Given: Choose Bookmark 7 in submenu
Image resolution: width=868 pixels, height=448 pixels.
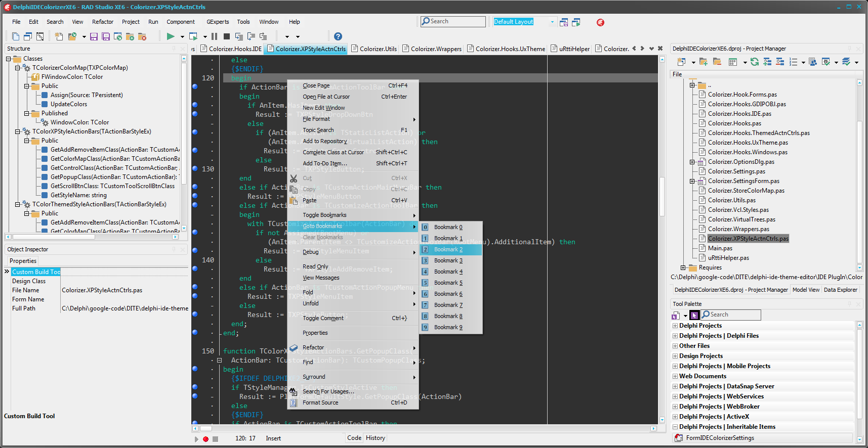Looking at the screenshot, I should tap(451, 305).
